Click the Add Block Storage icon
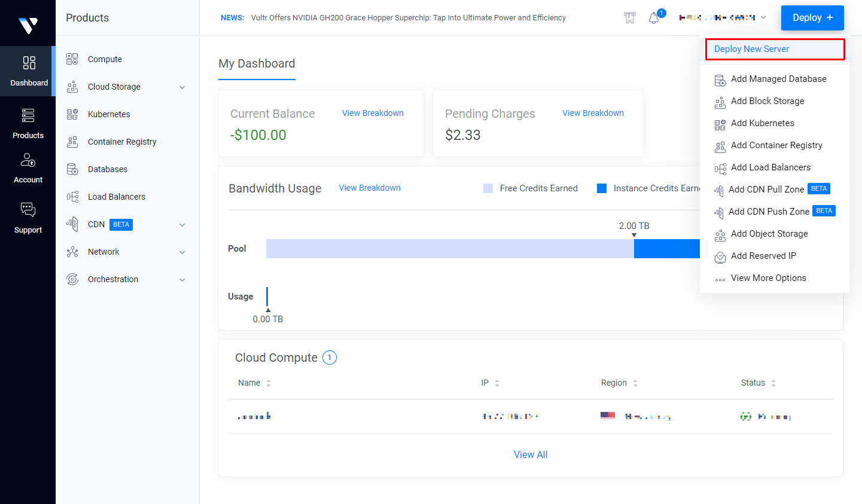The image size is (862, 504). [720, 102]
